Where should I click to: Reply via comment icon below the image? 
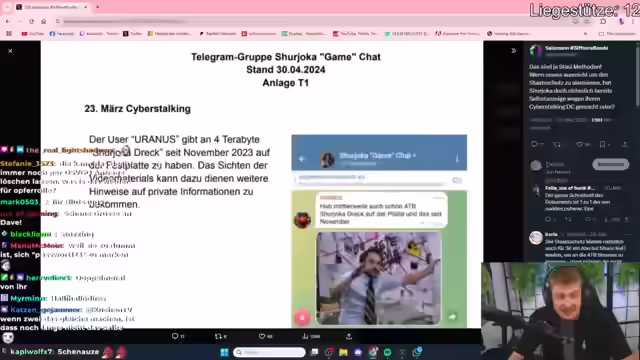[175, 336]
